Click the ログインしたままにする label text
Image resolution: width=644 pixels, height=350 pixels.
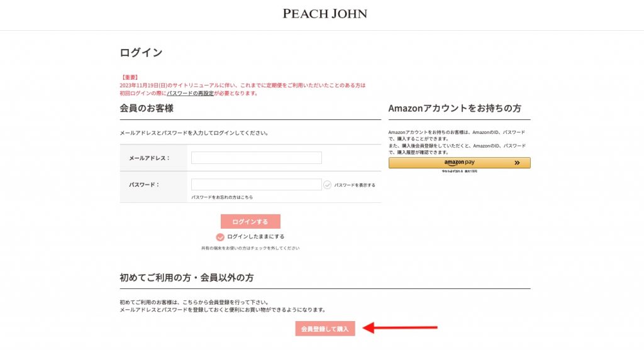click(x=256, y=237)
